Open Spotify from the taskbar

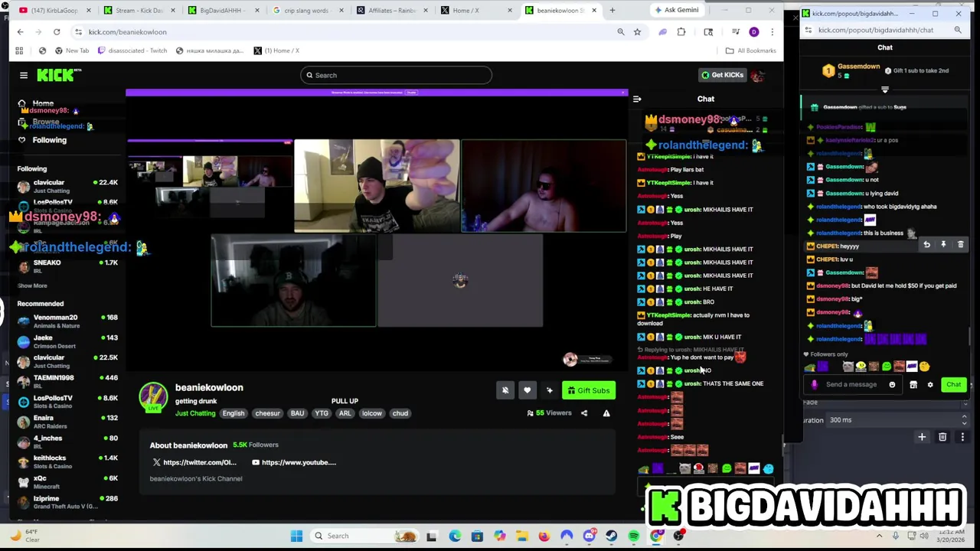pyautogui.click(x=634, y=536)
